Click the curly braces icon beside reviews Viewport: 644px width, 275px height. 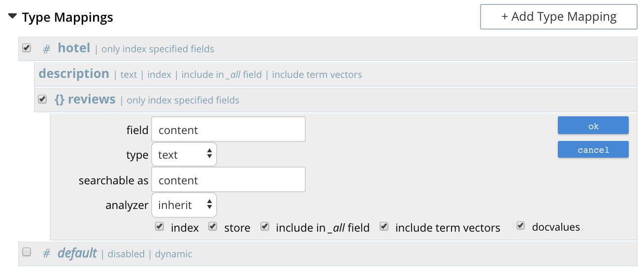tap(59, 100)
